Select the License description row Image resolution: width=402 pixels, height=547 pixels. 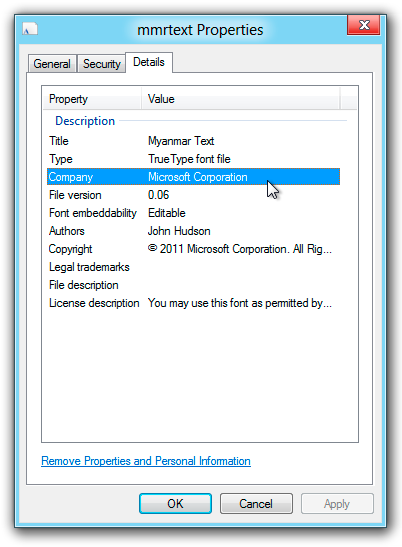pos(193,303)
